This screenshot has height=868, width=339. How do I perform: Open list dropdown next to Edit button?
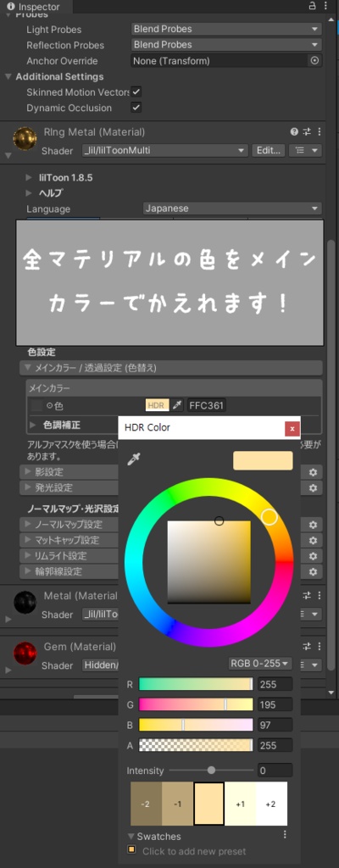tap(305, 150)
